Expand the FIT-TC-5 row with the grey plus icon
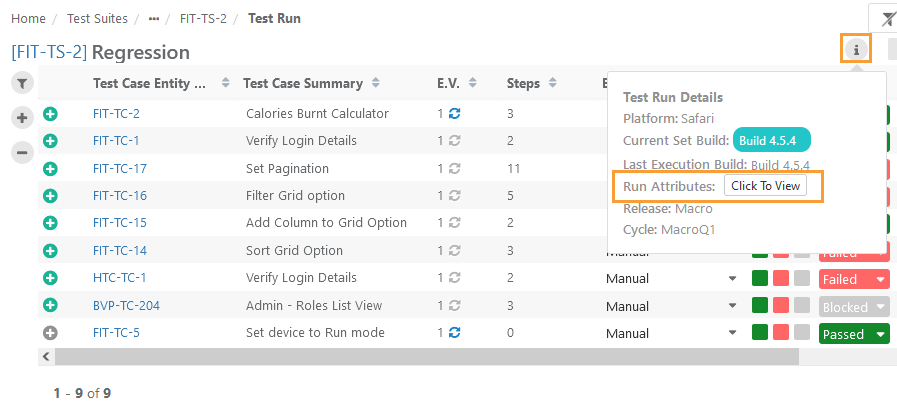The width and height of the screenshot is (897, 407). (x=50, y=333)
